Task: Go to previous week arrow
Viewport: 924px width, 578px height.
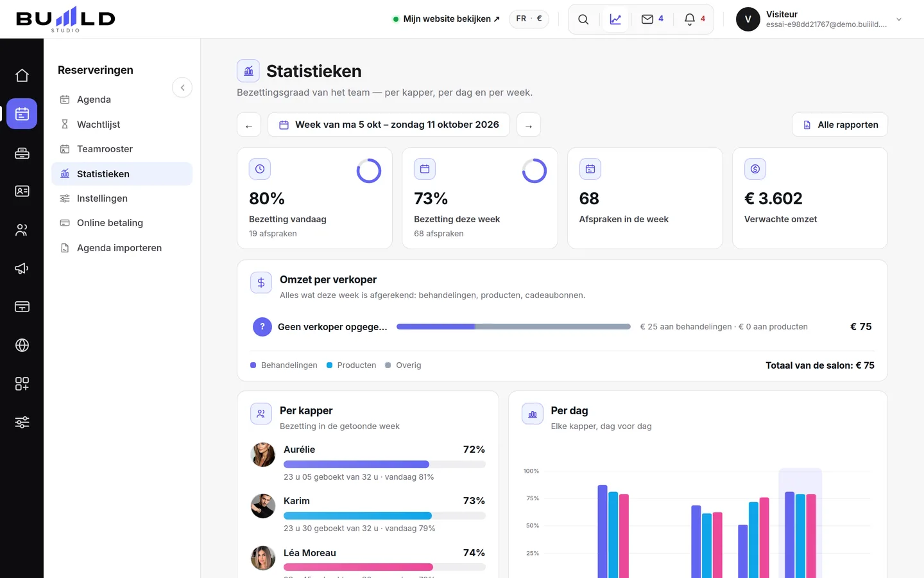Action: (249, 125)
